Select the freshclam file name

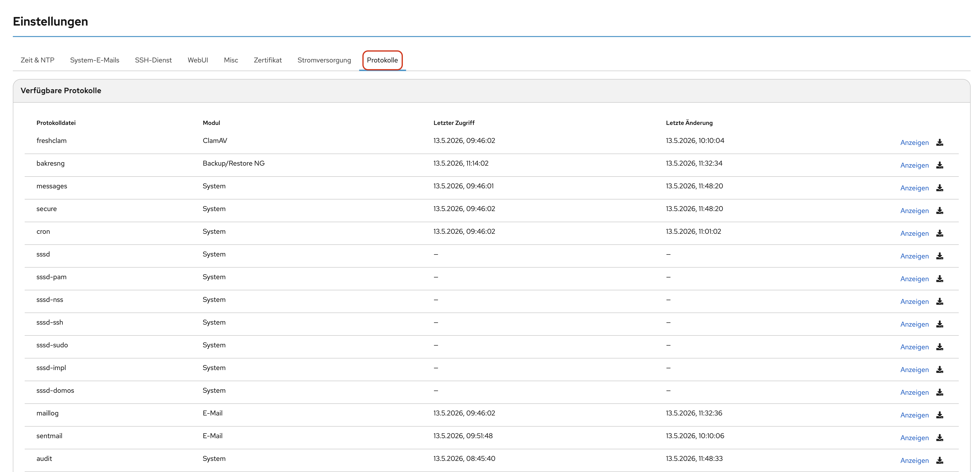[x=51, y=141]
